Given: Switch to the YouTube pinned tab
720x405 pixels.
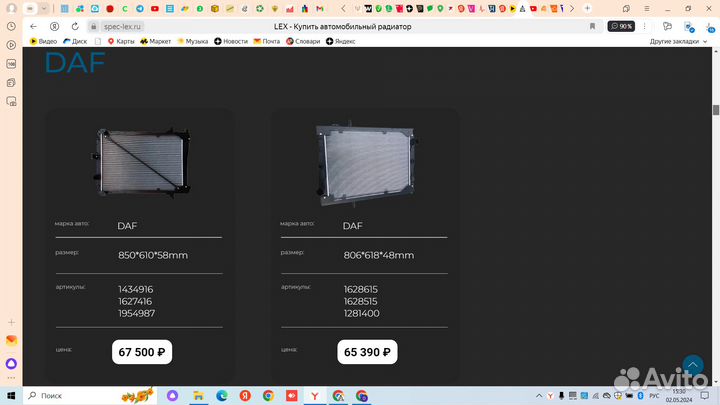Looking at the screenshot, I should click(x=155, y=9).
